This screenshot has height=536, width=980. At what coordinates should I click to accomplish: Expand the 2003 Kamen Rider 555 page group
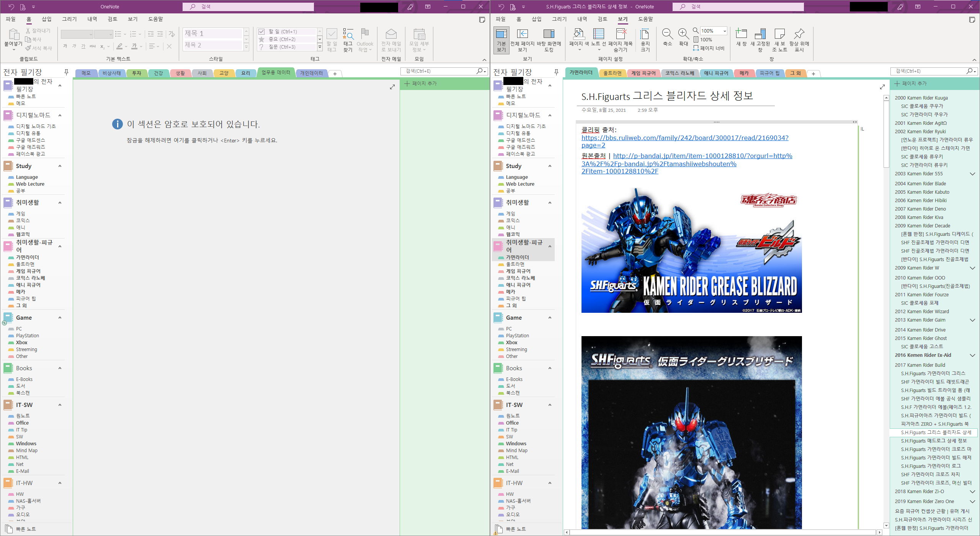pos(972,174)
